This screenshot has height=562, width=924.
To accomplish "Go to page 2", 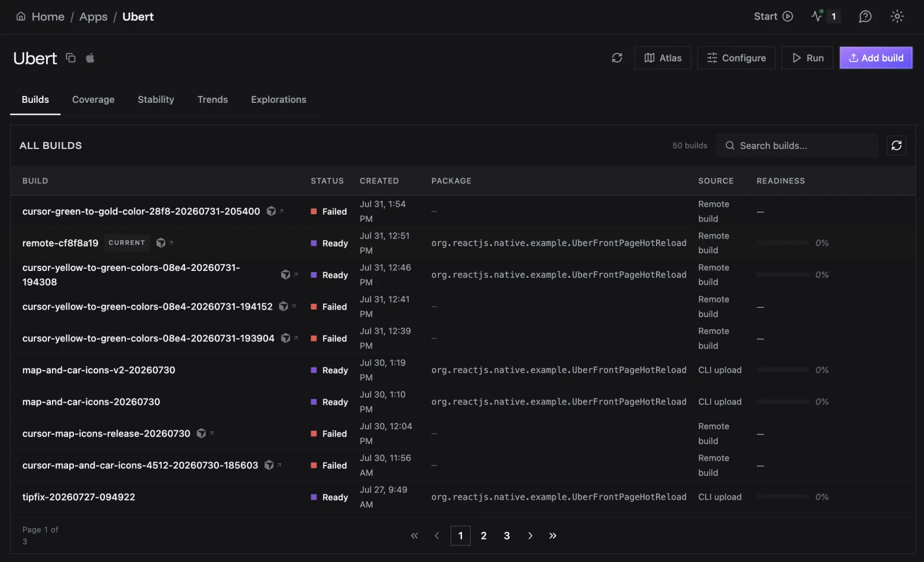I will [x=483, y=536].
